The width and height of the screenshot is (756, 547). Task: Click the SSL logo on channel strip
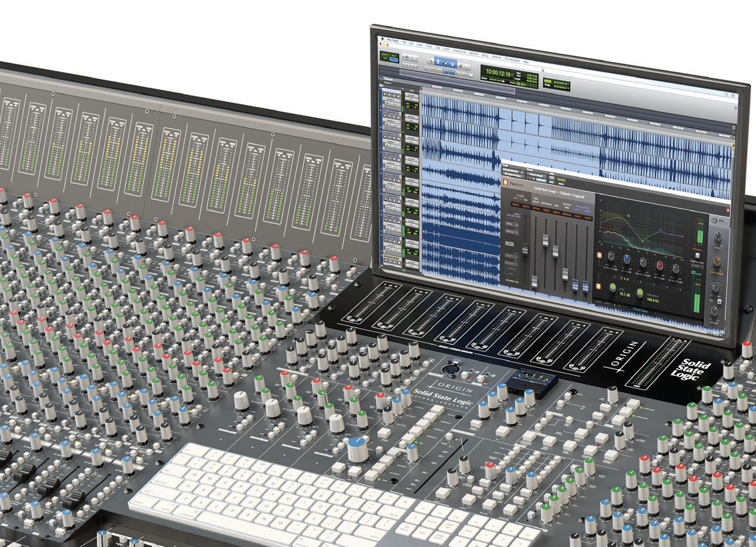click(715, 221)
